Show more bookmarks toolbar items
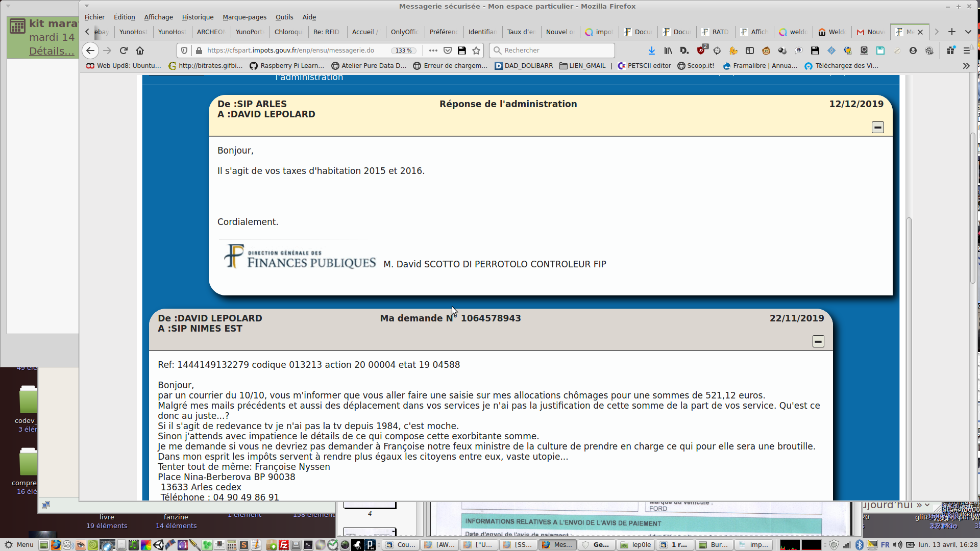The image size is (980, 551). [966, 66]
